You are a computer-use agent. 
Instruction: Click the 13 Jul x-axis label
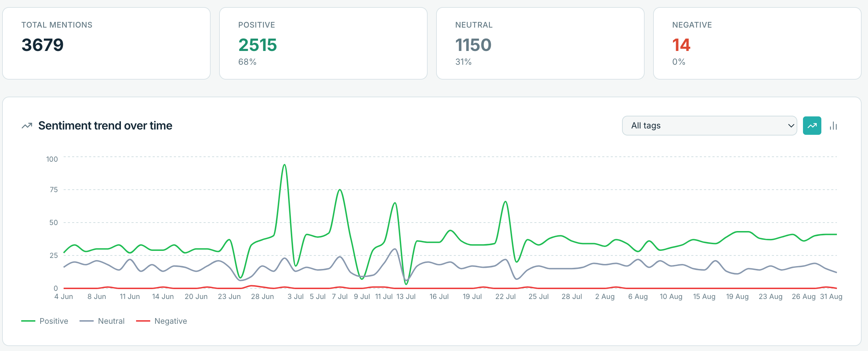(x=406, y=297)
